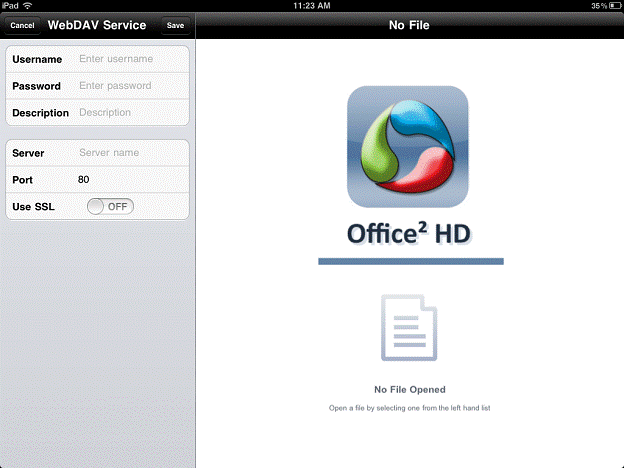Tap the Use SSL label
The width and height of the screenshot is (624, 468).
point(33,207)
